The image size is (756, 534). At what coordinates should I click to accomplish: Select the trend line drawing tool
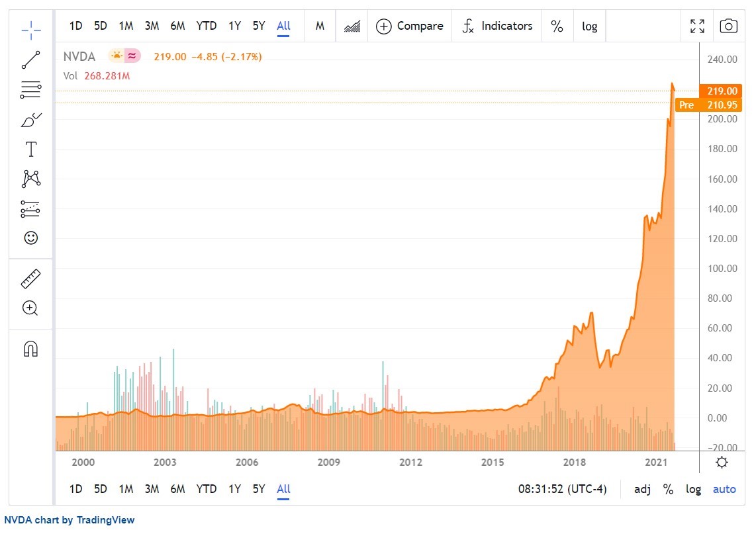31,60
